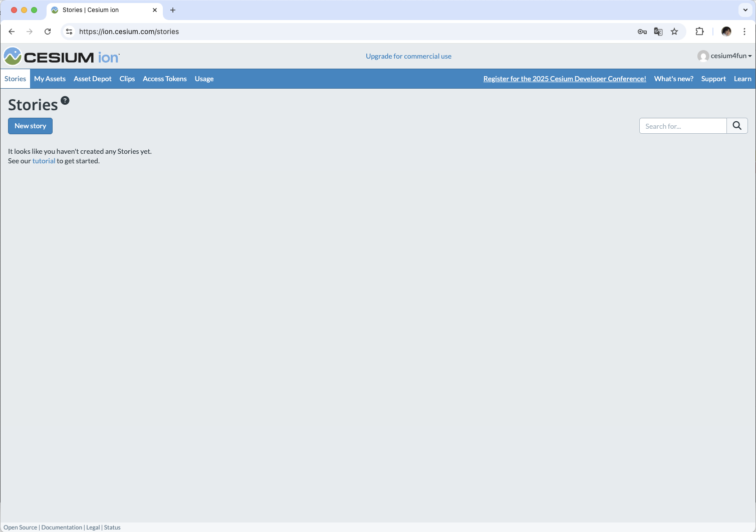Viewport: 756px width, 532px height.
Task: Open the browser password key icon
Action: tap(642, 32)
